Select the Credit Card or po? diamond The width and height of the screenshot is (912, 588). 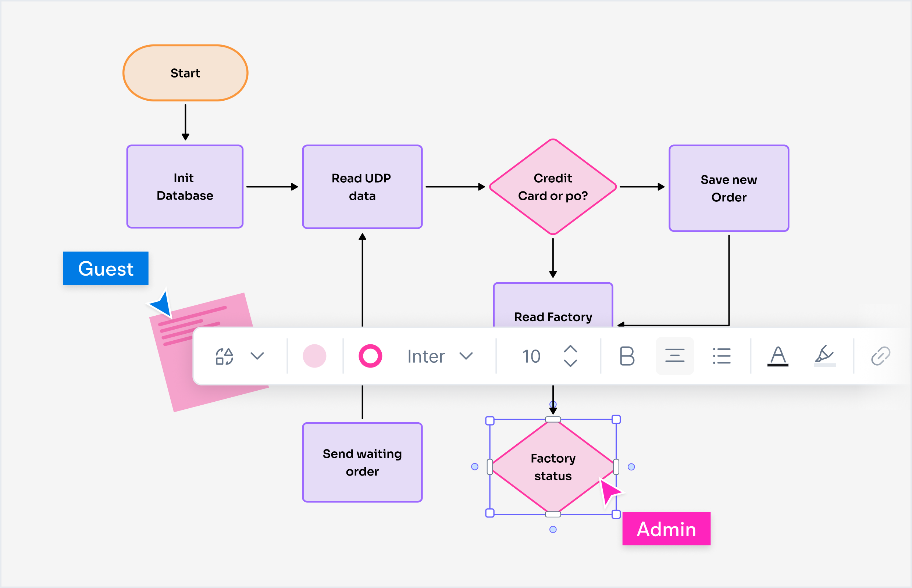click(x=553, y=187)
